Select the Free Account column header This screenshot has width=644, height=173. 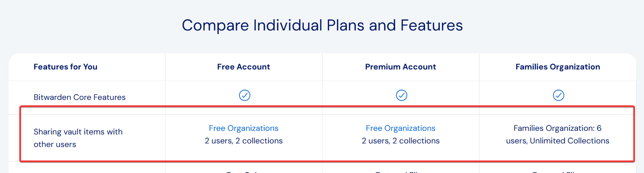coord(244,67)
